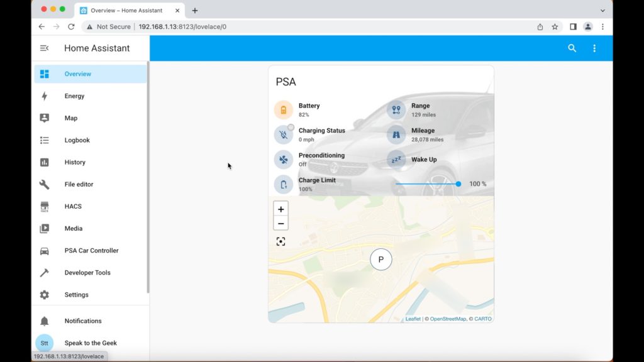Open the dashboard overflow menu
644x362 pixels.
click(x=594, y=48)
